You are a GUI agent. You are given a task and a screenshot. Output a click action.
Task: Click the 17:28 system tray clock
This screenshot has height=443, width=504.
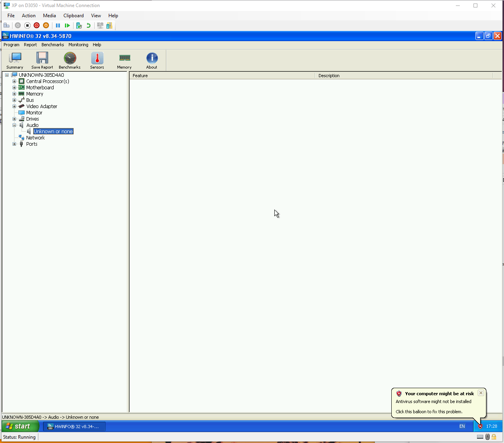491,426
